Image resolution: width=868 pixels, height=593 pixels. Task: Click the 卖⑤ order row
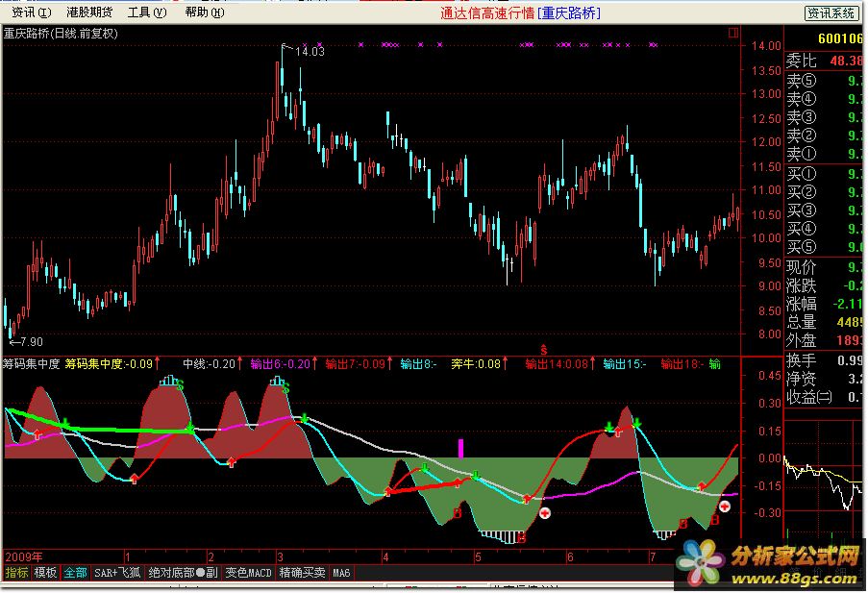pyautogui.click(x=825, y=81)
